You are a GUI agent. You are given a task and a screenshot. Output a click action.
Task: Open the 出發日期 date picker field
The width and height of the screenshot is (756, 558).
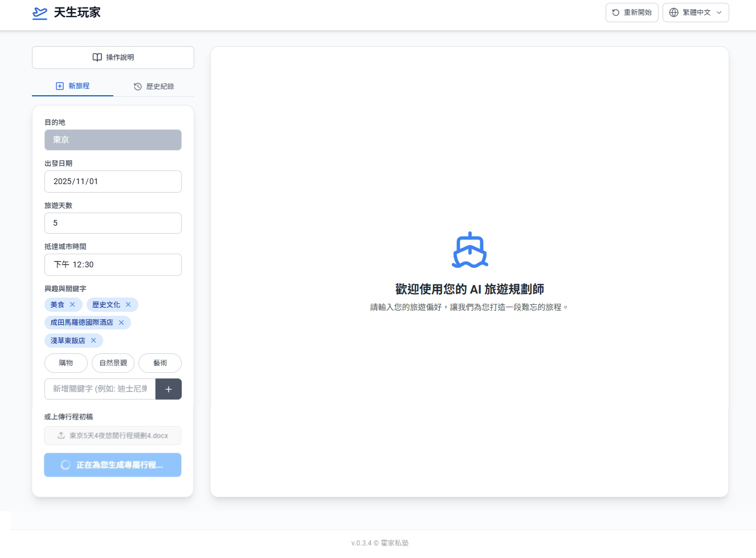coord(113,182)
